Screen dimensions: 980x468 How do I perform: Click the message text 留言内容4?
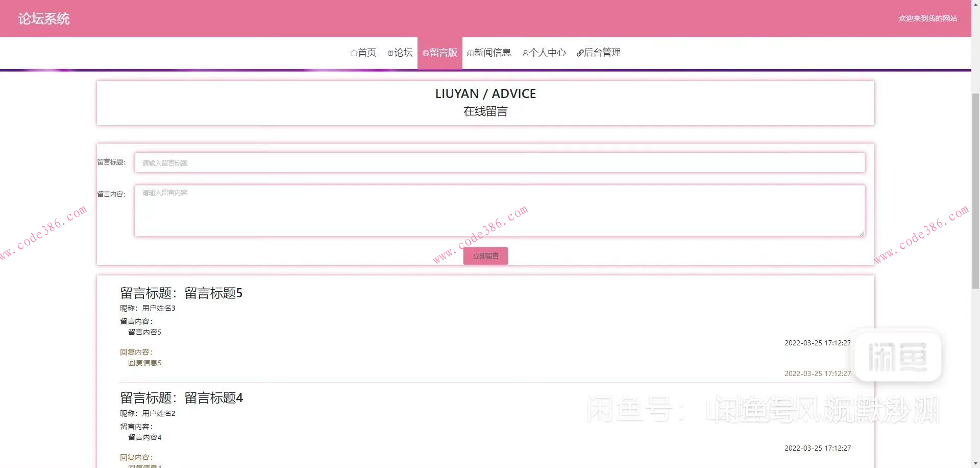coord(144,437)
